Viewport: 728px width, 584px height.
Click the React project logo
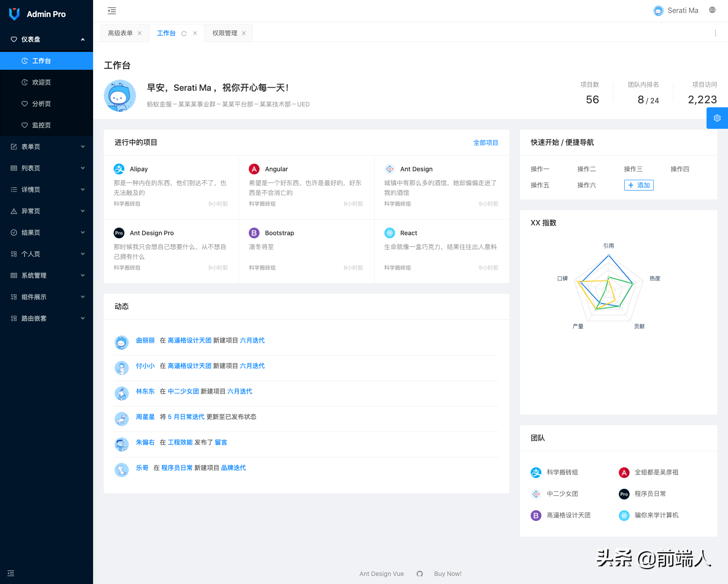(389, 233)
